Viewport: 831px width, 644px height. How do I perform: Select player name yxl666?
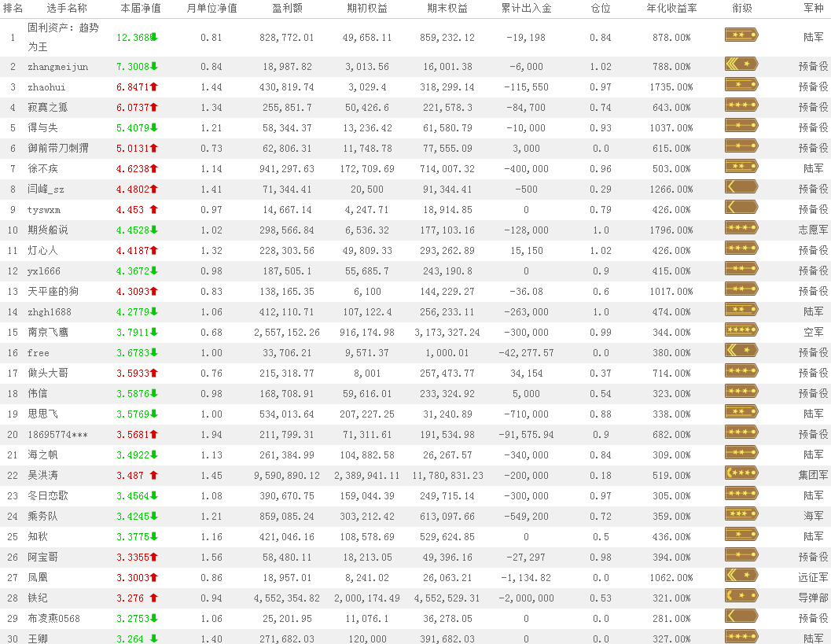[44, 270]
